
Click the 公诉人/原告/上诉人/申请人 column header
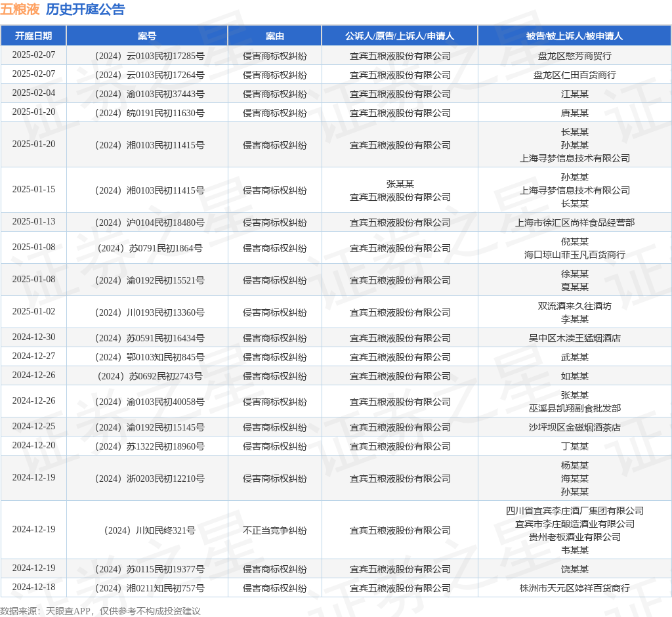pyautogui.click(x=400, y=36)
